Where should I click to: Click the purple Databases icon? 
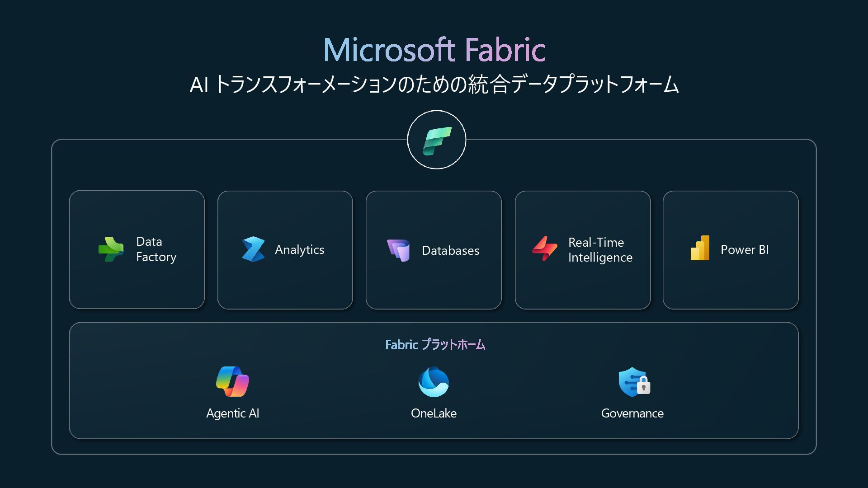(x=398, y=250)
